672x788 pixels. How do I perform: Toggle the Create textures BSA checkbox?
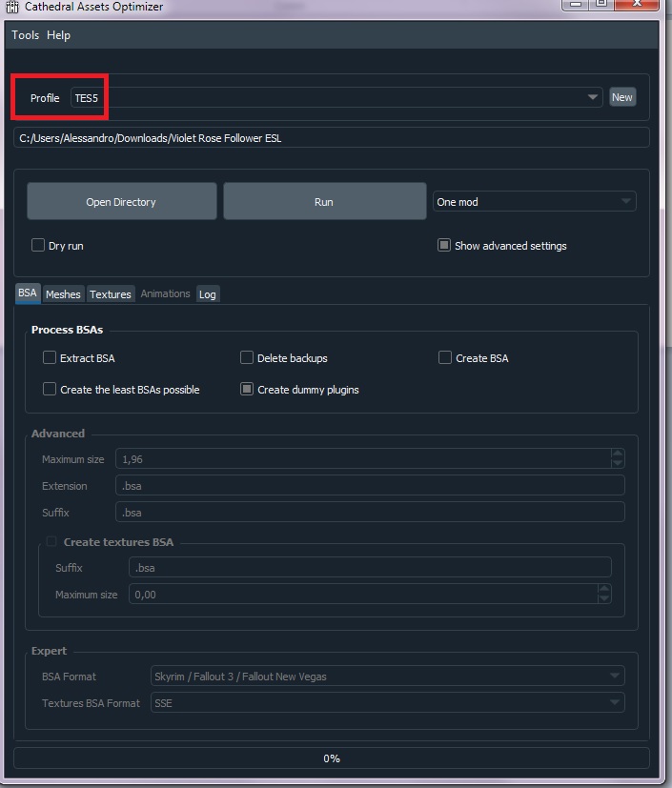(51, 541)
